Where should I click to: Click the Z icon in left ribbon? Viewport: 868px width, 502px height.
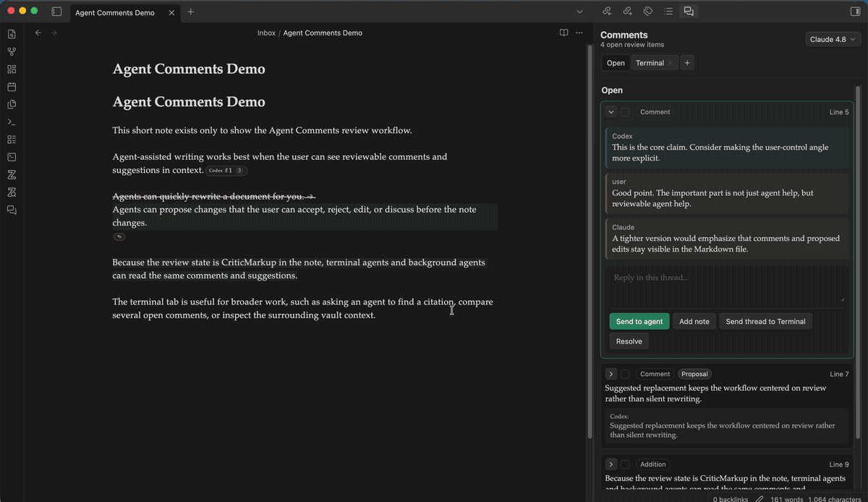click(x=12, y=175)
